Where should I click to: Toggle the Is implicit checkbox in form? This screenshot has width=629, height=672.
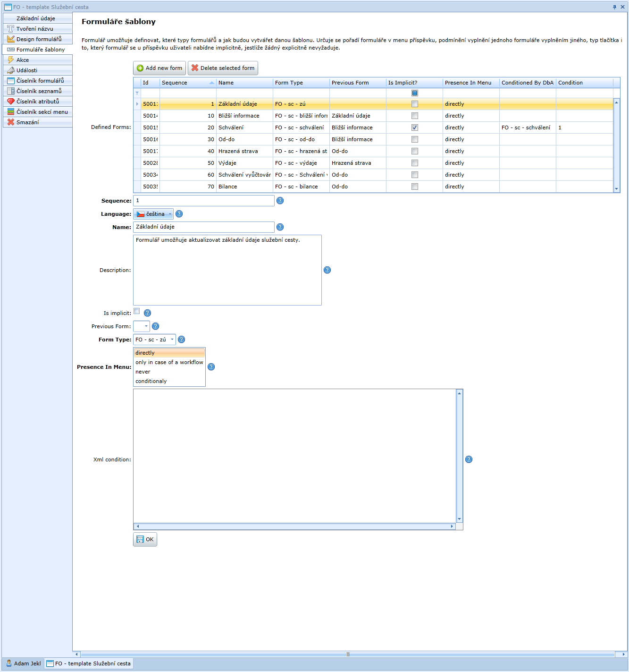point(137,311)
